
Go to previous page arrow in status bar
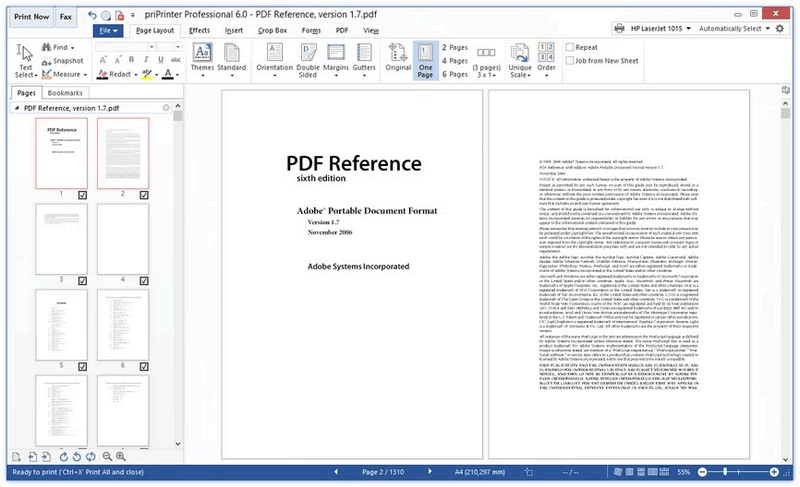click(x=336, y=472)
